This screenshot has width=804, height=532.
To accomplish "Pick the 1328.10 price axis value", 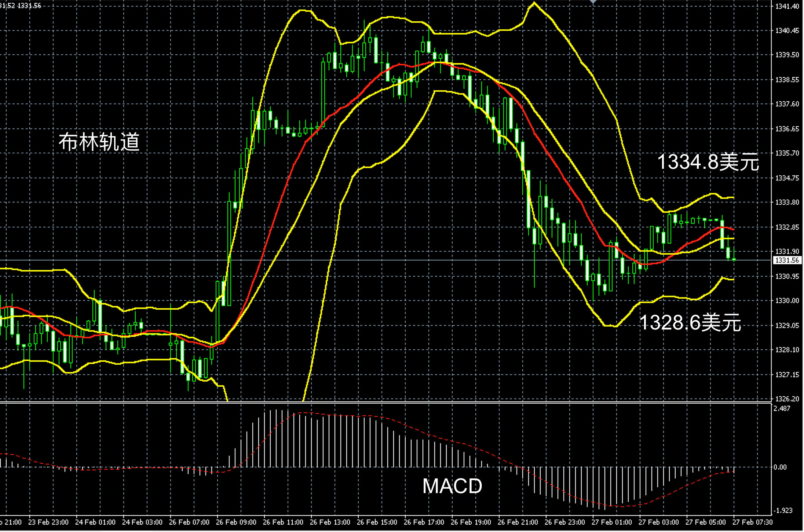I will pyautogui.click(x=787, y=350).
